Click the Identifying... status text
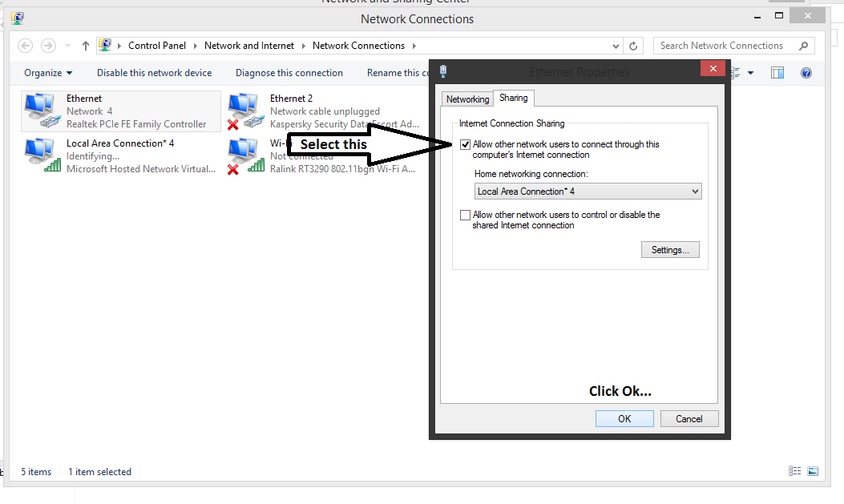The image size is (844, 504). [93, 156]
